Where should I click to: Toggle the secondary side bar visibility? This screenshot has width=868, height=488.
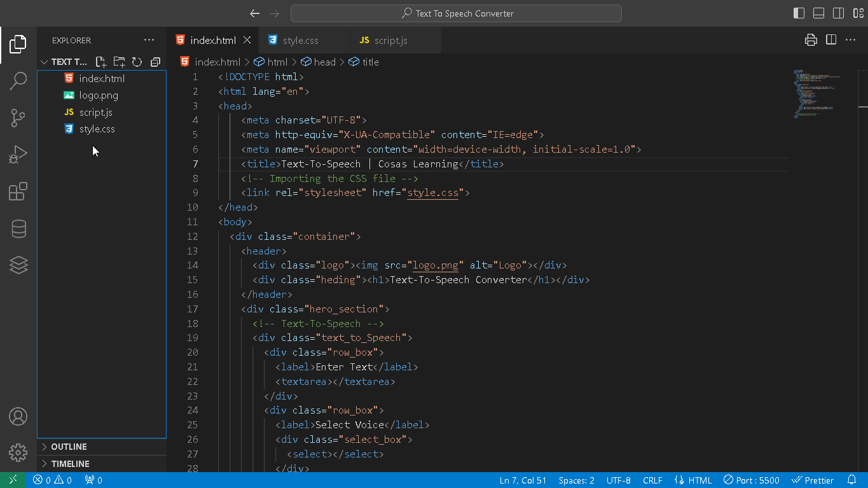[x=839, y=13]
